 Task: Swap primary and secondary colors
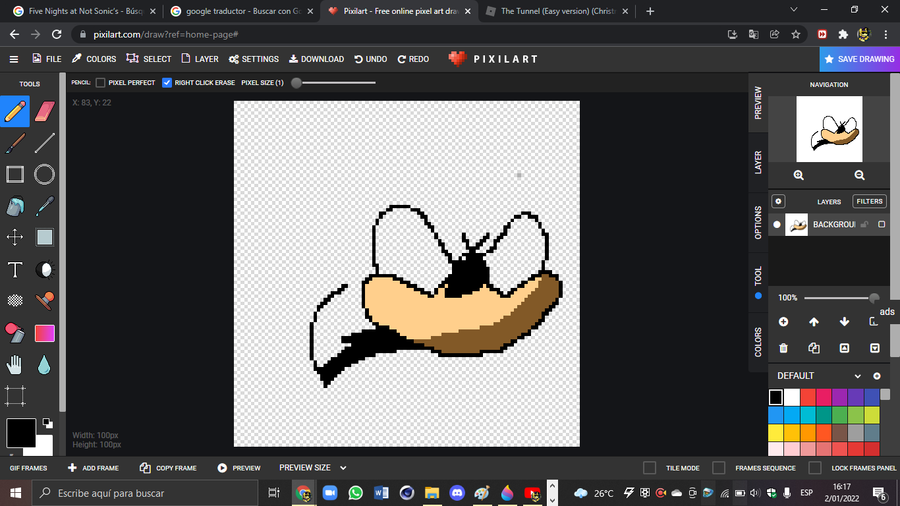48,423
